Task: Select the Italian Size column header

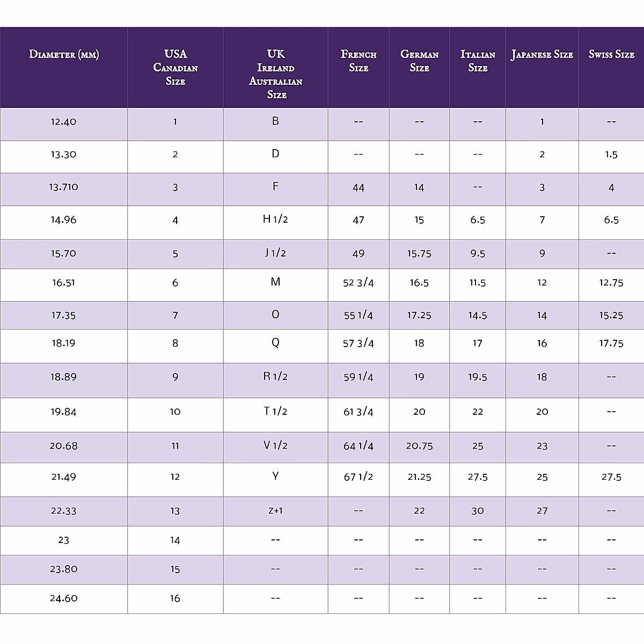Action: click(x=478, y=61)
